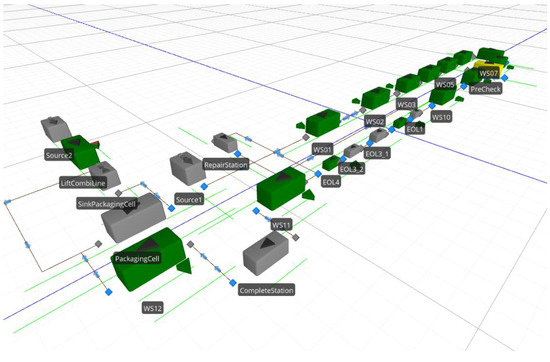Viewport: 550px width, 362px height.
Task: Select the gray block above the Source2 label
Action: pyautogui.click(x=55, y=128)
